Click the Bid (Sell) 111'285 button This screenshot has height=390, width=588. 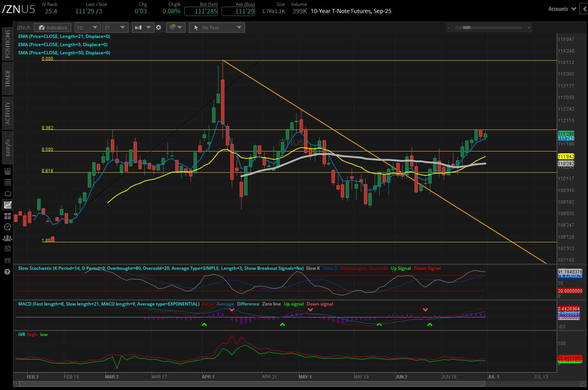[x=201, y=11]
